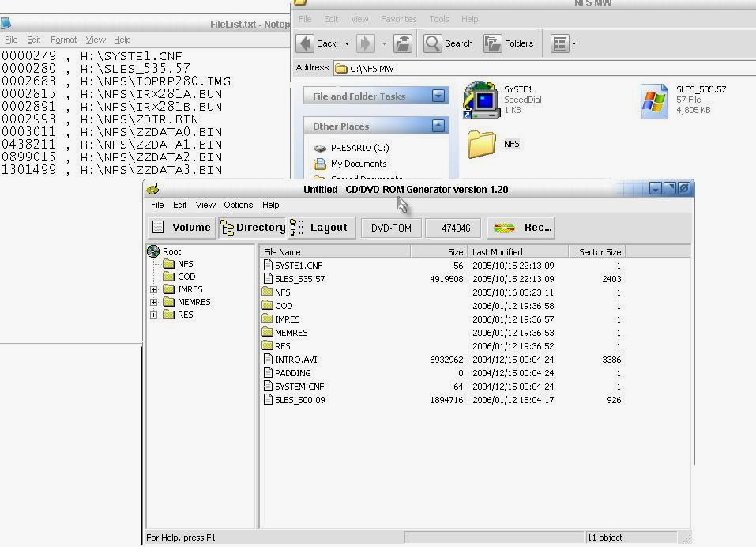Viewport: 756px width, 547px height.
Task: Open the Format menu in Notepad
Action: (62, 40)
